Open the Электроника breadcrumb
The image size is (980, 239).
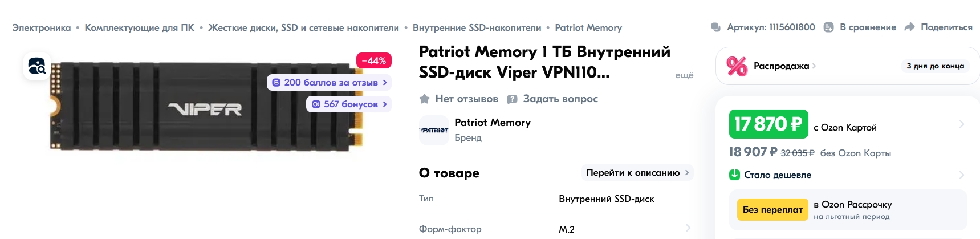pos(42,27)
